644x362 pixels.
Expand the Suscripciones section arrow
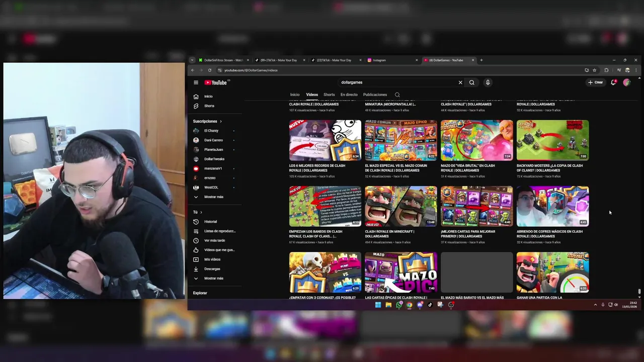(220, 121)
